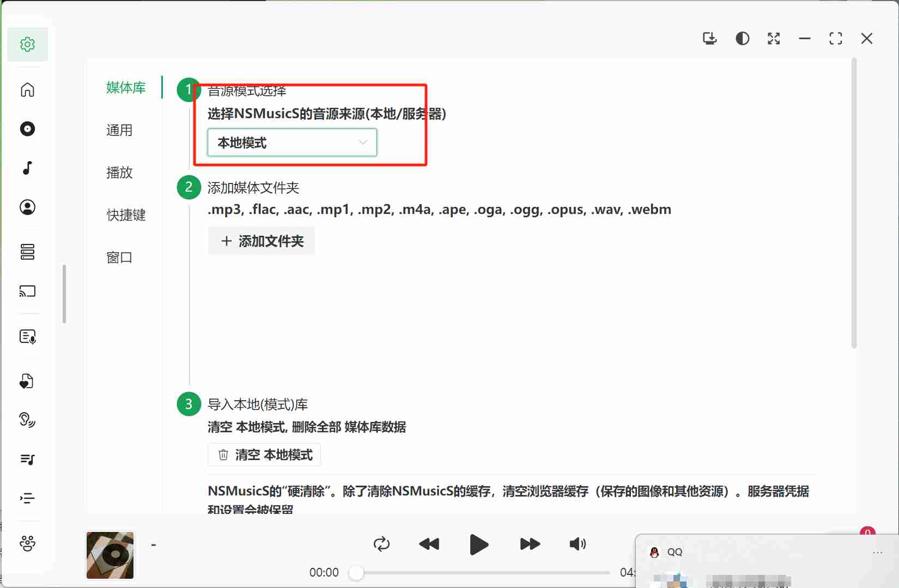Open the 本地模式 dropdown
This screenshot has width=899, height=588.
point(291,142)
